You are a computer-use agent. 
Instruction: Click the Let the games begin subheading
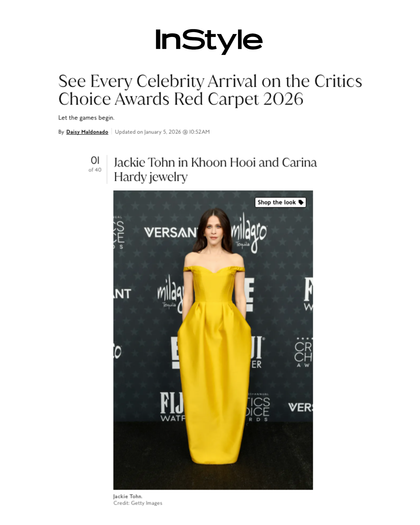(86, 118)
